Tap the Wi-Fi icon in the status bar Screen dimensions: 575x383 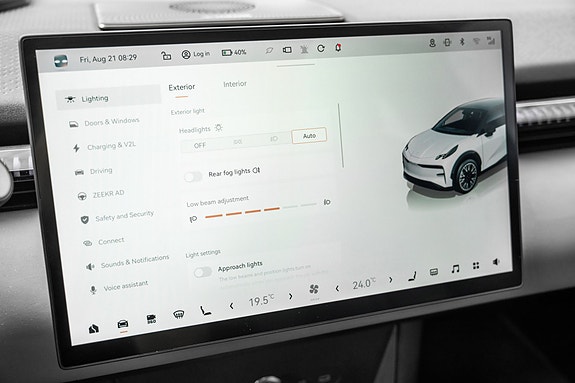[x=476, y=41]
